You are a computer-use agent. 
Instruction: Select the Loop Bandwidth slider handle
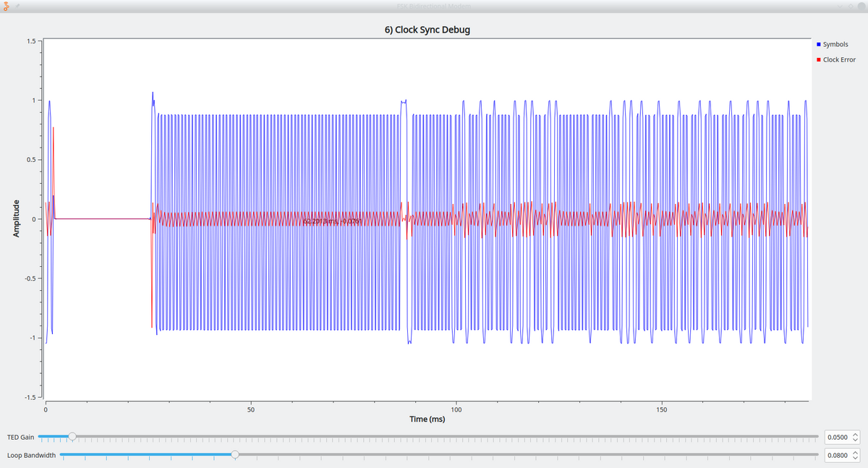pyautogui.click(x=235, y=455)
